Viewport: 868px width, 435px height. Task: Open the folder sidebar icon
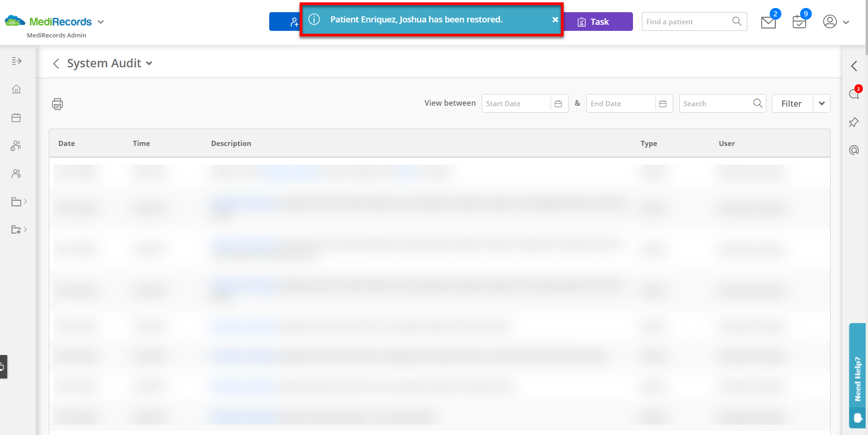click(16, 202)
